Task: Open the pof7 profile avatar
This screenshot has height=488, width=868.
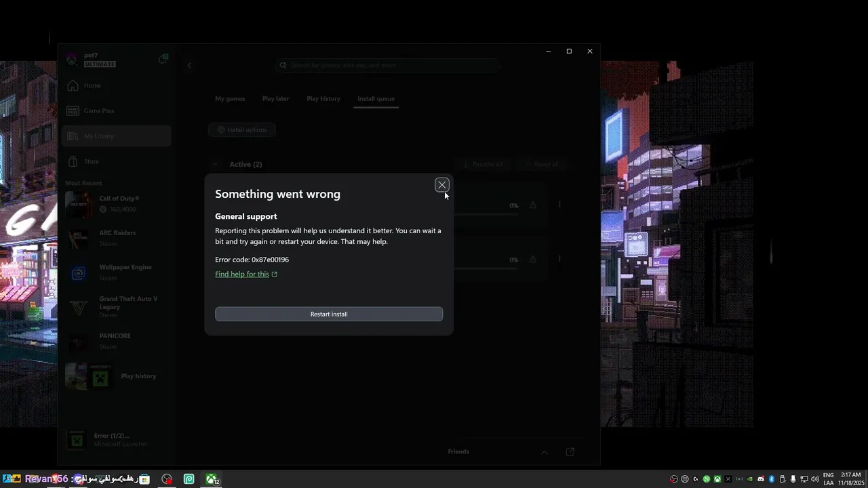Action: (71, 60)
